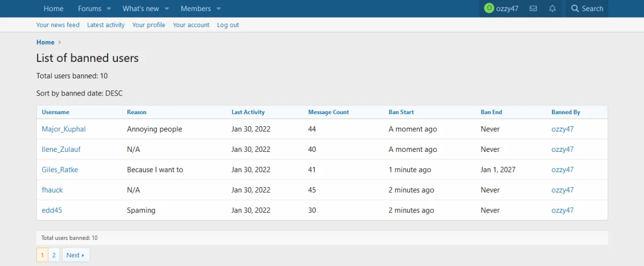This screenshot has width=644, height=266.
Task: Open Giles_Ratke's user profile
Action: pos(59,170)
